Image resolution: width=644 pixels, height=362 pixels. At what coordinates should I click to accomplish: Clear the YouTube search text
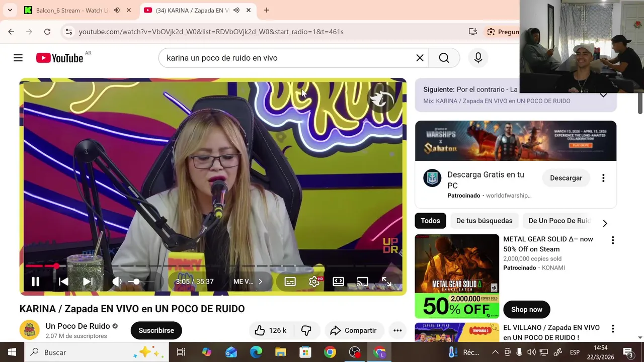pyautogui.click(x=420, y=58)
